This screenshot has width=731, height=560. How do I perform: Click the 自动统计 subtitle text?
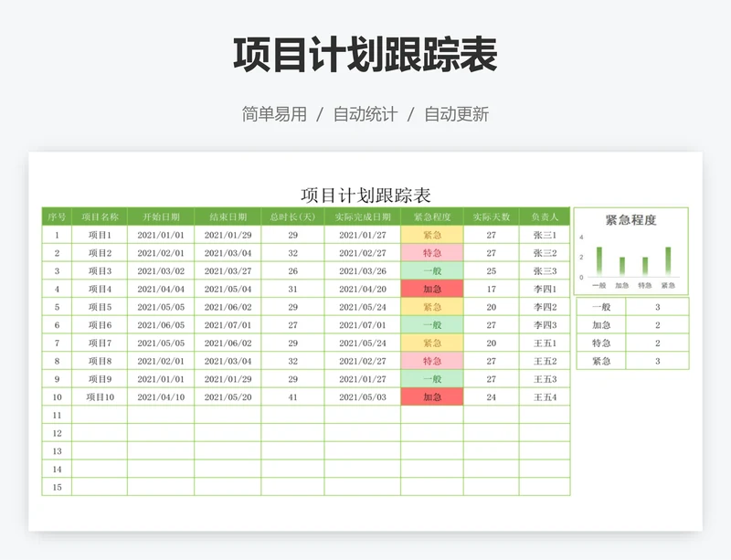365,114
